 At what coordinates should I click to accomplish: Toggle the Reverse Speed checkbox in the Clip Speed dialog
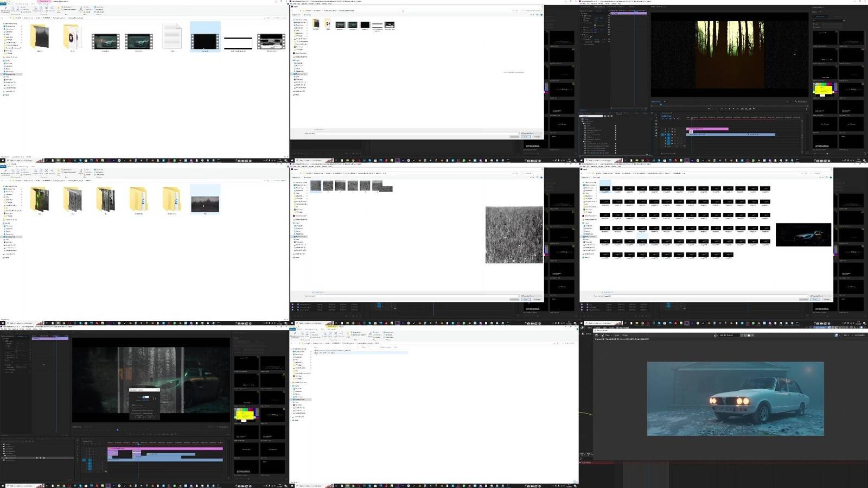point(134,404)
